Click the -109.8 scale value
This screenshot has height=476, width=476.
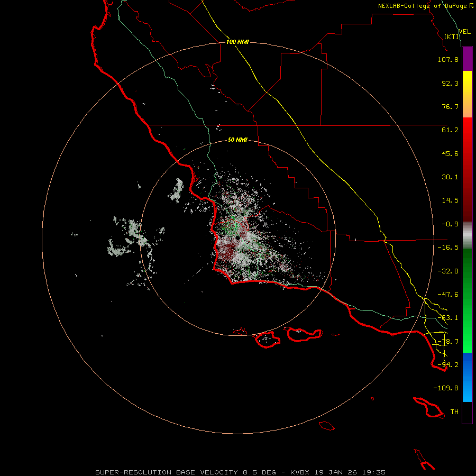coord(446,388)
